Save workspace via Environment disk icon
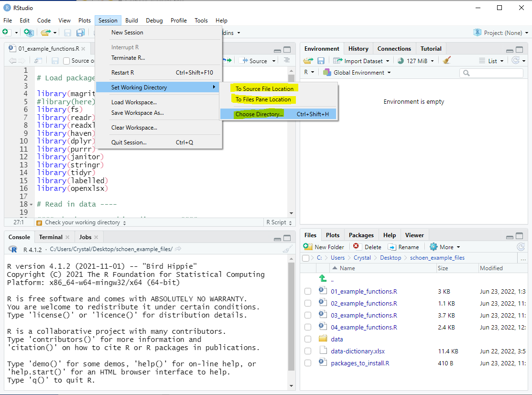Image resolution: width=532 pixels, height=395 pixels. click(x=321, y=61)
